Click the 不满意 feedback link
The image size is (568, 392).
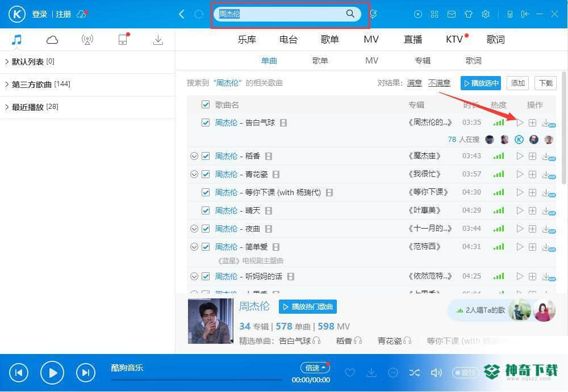coord(439,83)
